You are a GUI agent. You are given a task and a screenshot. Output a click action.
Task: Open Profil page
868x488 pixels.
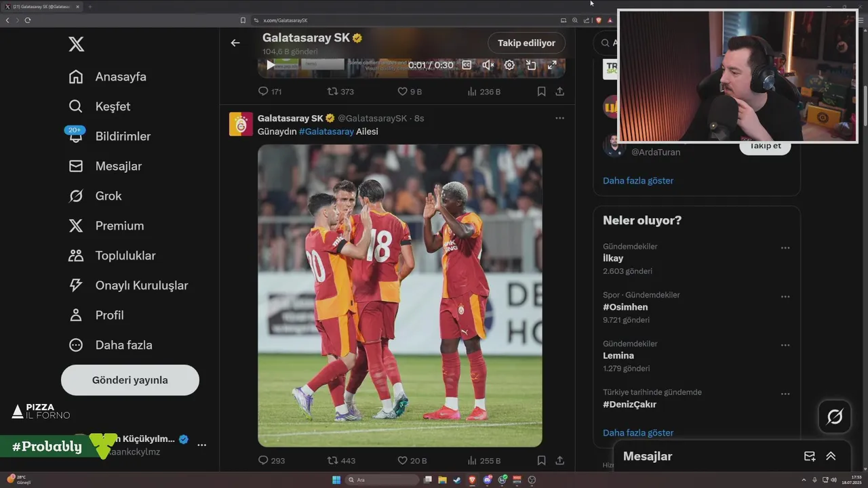96,315
